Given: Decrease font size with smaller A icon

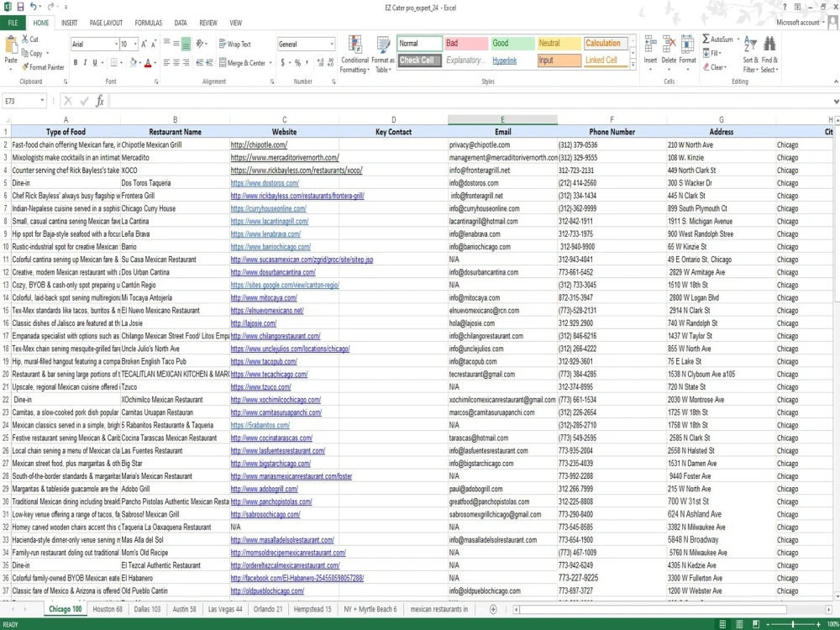Looking at the screenshot, I should coord(154,44).
